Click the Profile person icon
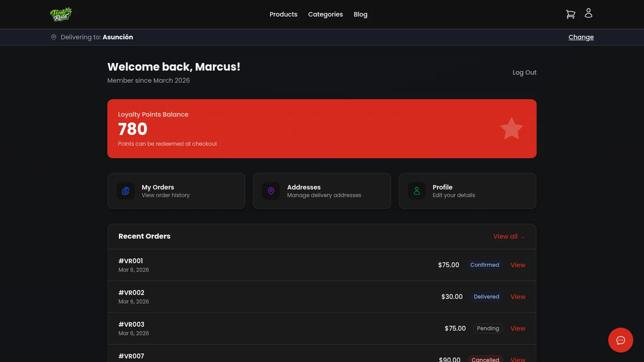The height and width of the screenshot is (362, 644). 416,191
